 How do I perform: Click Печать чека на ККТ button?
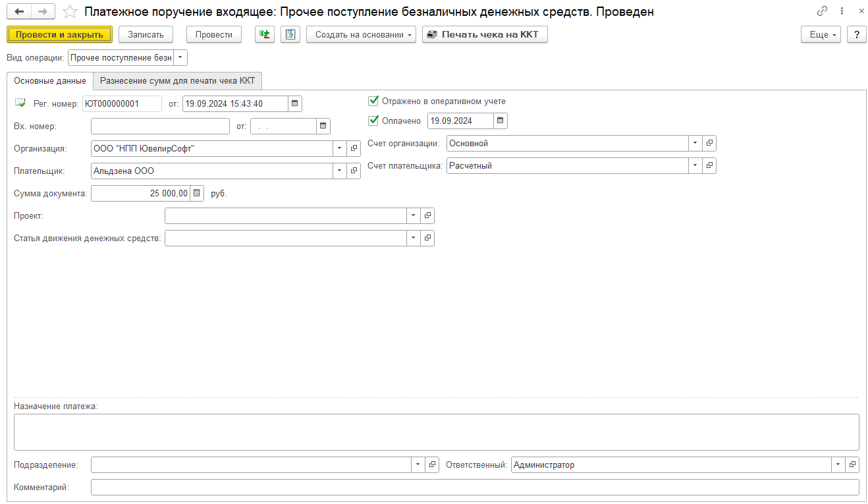[485, 34]
